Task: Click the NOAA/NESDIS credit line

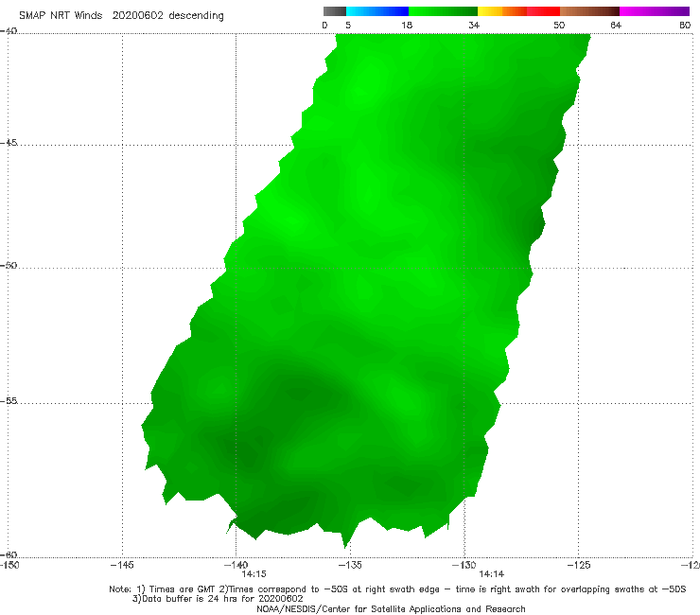Action: pyautogui.click(x=391, y=609)
